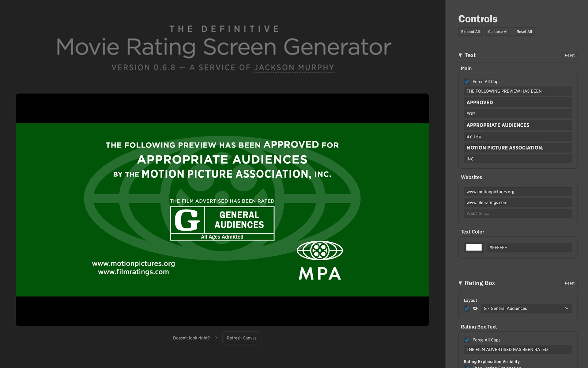Image resolution: width=588 pixels, height=368 pixels.
Task: Reset the Rating Box section
Action: click(569, 283)
